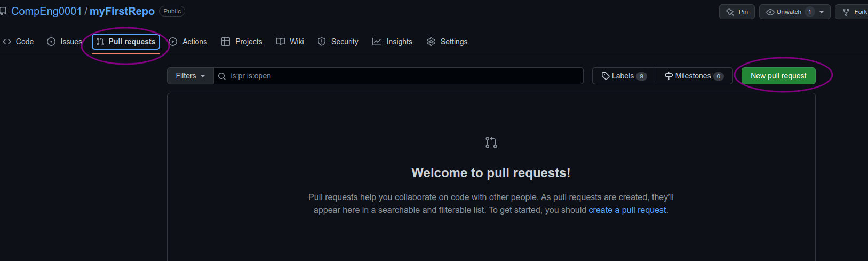Screen dimensions: 868x261
Task: Select the Pull requests tab
Action: [x=126, y=42]
